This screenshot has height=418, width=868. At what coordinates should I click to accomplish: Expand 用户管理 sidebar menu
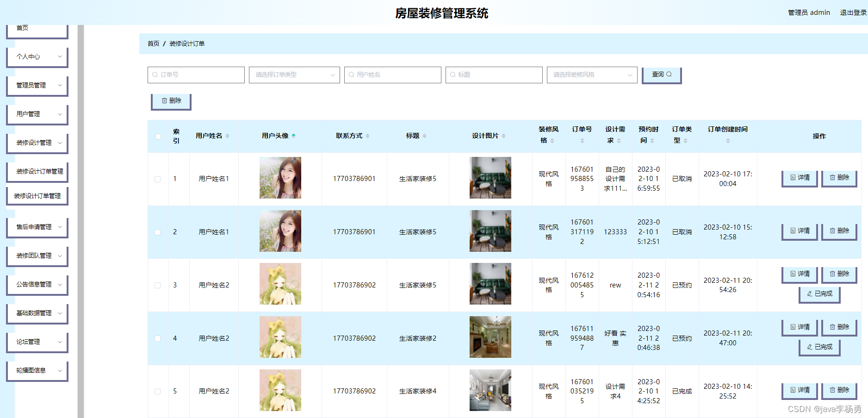(x=37, y=114)
